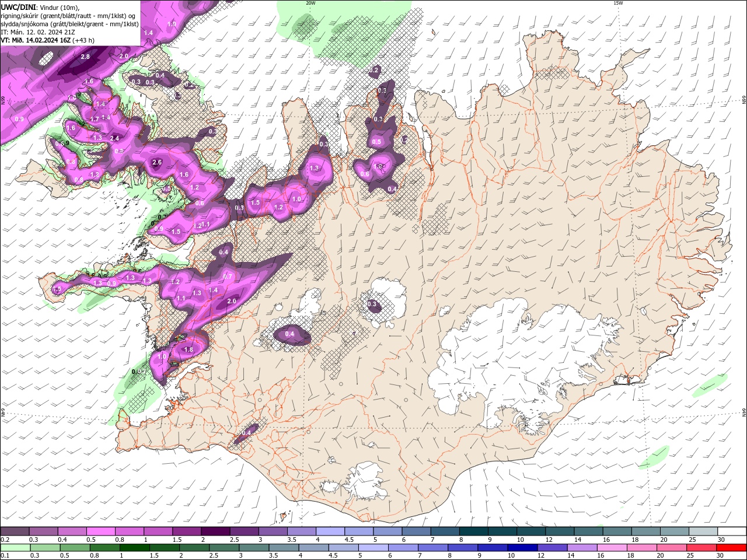Screen dimensions: 747x560
Task: Pick the 14 light violet swatch in lower legend
Action: tap(582, 548)
